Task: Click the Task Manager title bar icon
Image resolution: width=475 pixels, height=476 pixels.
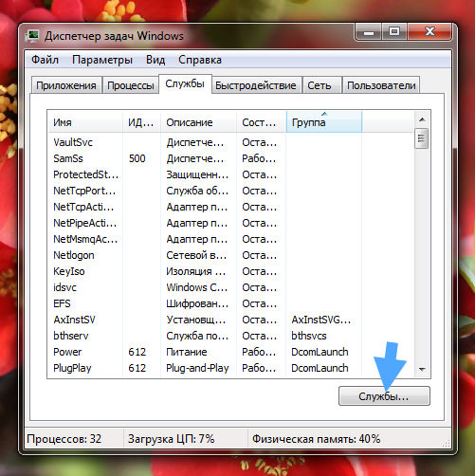Action: 32,36
